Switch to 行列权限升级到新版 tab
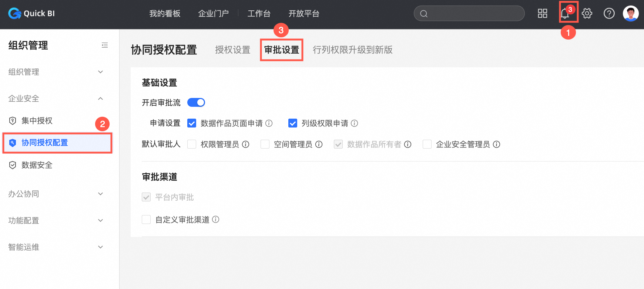The height and width of the screenshot is (289, 644). 353,50
